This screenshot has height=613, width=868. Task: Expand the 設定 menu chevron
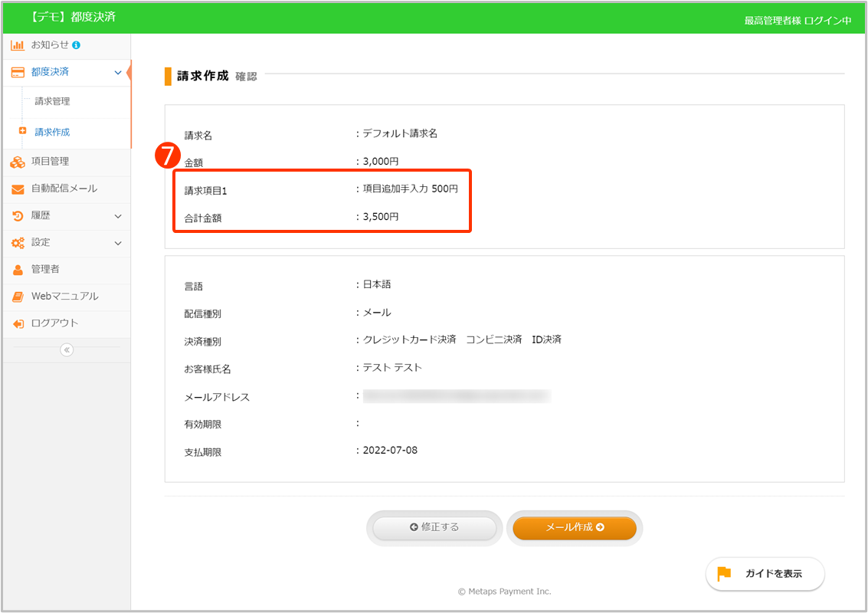[x=118, y=243]
